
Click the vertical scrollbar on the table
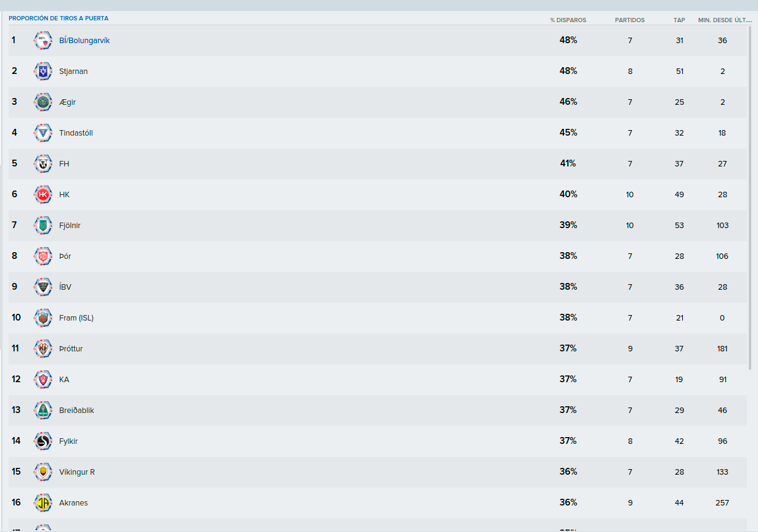(x=750, y=197)
